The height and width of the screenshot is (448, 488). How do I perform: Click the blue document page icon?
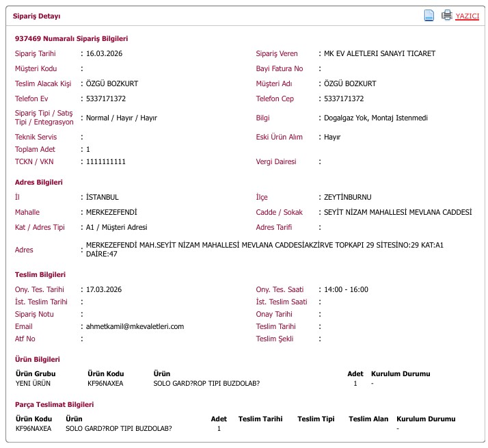(429, 15)
